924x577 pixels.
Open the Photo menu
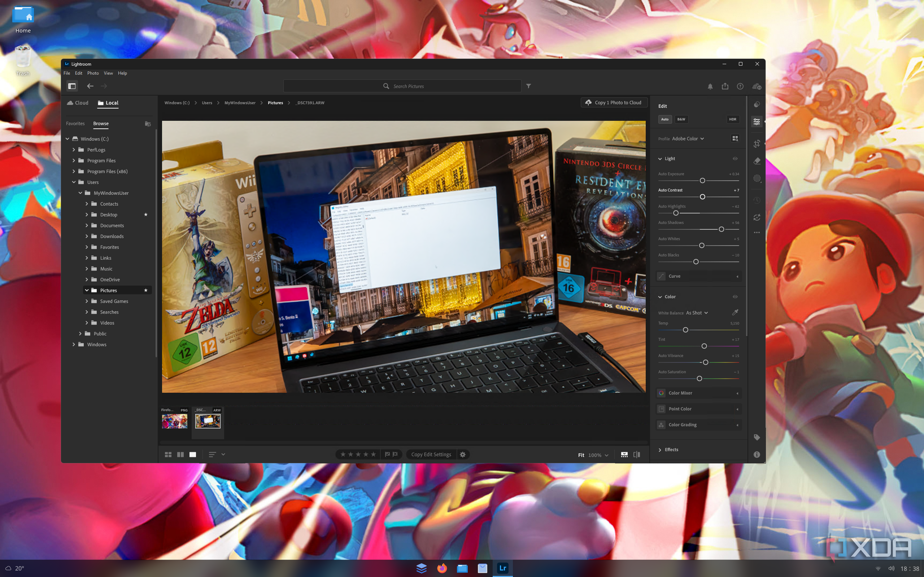click(93, 73)
